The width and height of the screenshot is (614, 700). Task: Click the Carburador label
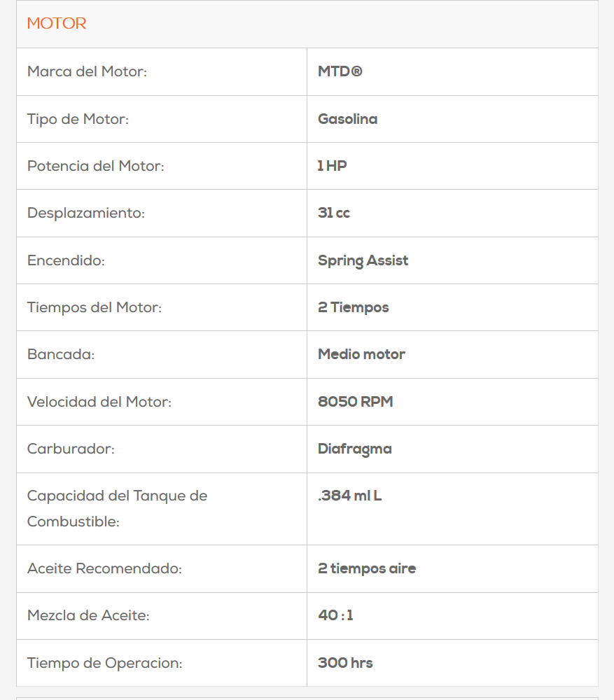71,449
